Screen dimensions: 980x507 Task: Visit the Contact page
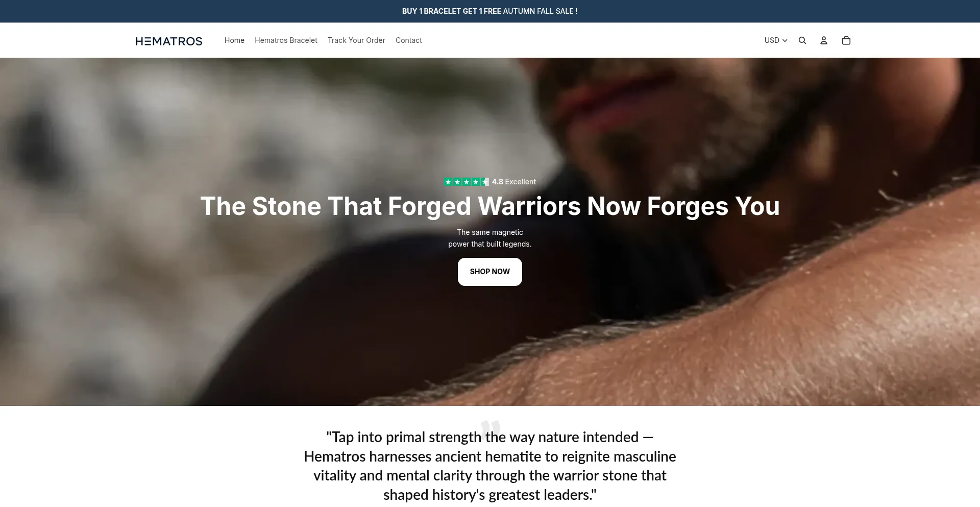pyautogui.click(x=408, y=40)
